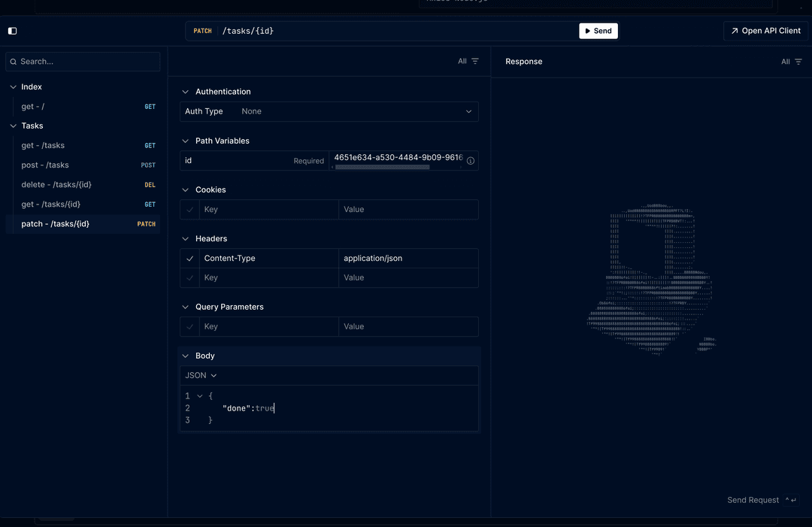Toggle the Query Parameters row checkbox

189,327
